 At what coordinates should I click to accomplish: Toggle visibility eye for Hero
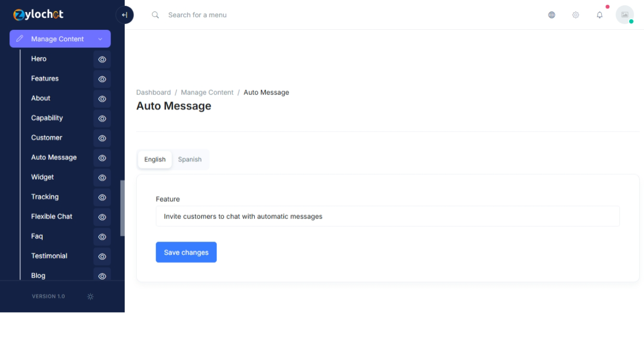pos(102,59)
